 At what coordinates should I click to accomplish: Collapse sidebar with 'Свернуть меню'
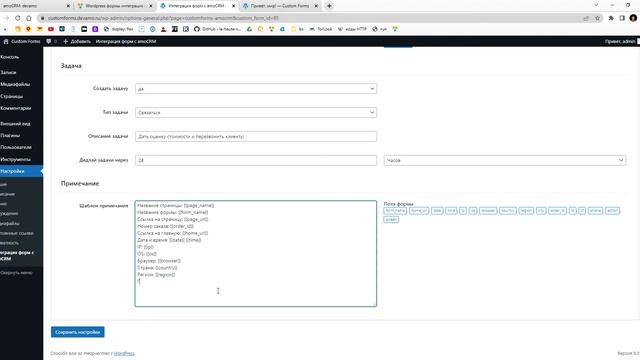pyautogui.click(x=16, y=273)
